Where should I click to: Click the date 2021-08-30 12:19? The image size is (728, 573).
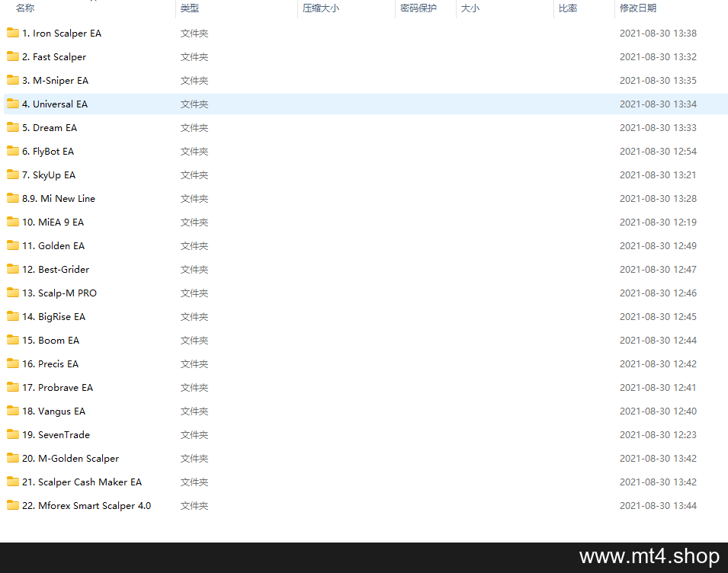[x=658, y=222]
